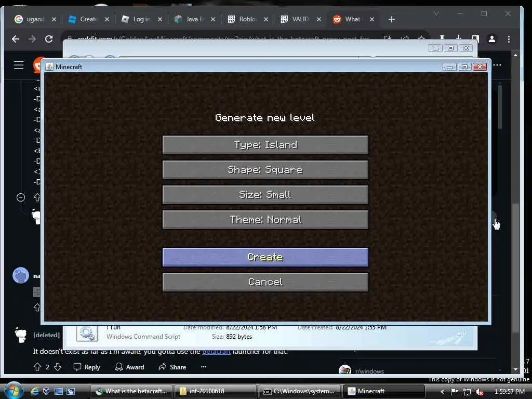Click the Minecraft window Java title icon
This screenshot has height=399, width=532.
tap(49, 67)
